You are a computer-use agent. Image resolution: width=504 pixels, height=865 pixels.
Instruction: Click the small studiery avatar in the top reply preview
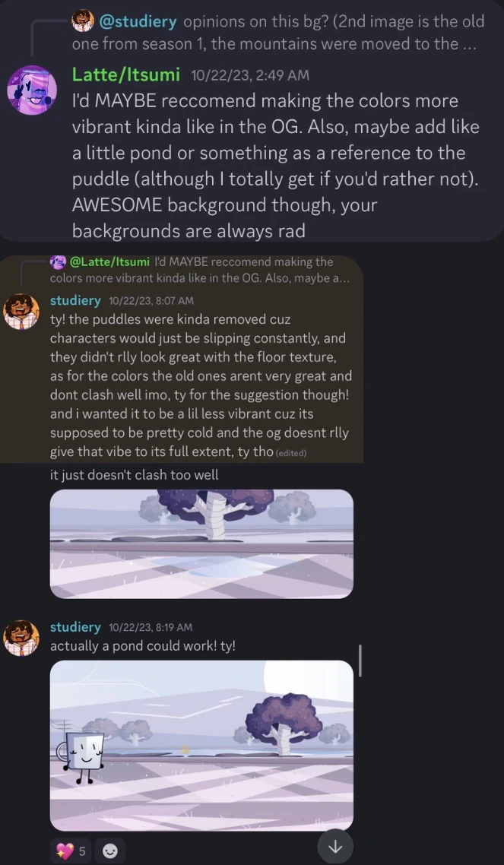click(83, 21)
